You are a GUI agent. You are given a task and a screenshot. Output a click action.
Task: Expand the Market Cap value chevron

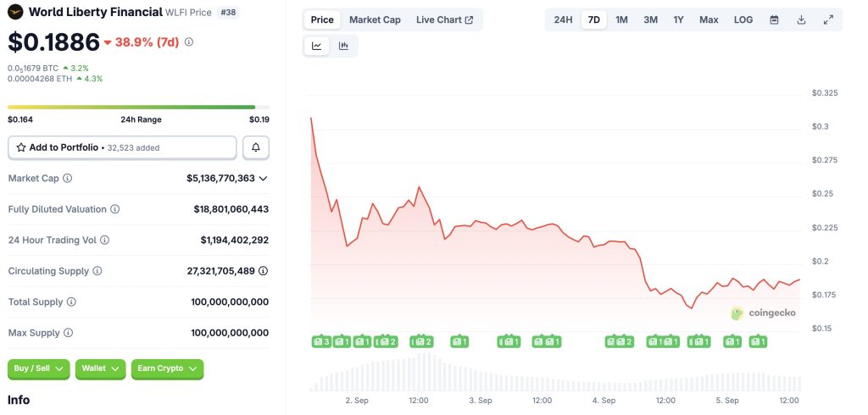pyautogui.click(x=263, y=179)
